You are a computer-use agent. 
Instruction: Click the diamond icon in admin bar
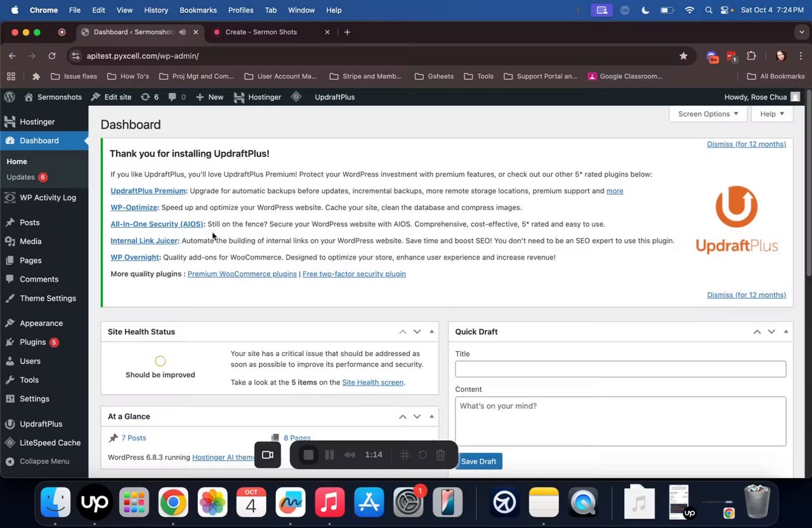point(296,97)
